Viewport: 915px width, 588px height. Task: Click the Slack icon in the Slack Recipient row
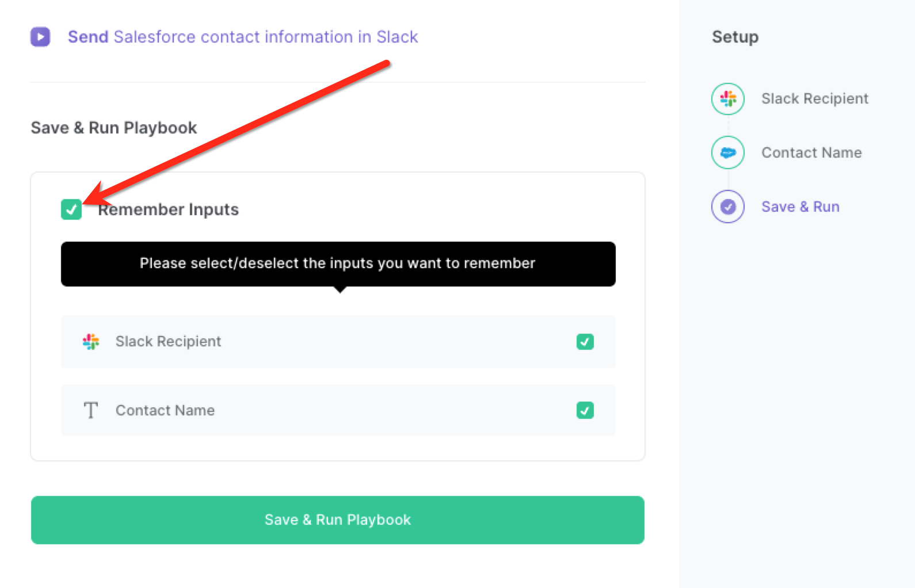coord(91,342)
